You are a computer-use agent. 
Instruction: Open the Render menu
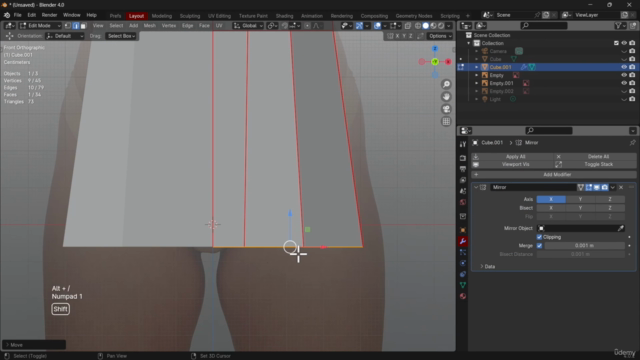[49, 15]
